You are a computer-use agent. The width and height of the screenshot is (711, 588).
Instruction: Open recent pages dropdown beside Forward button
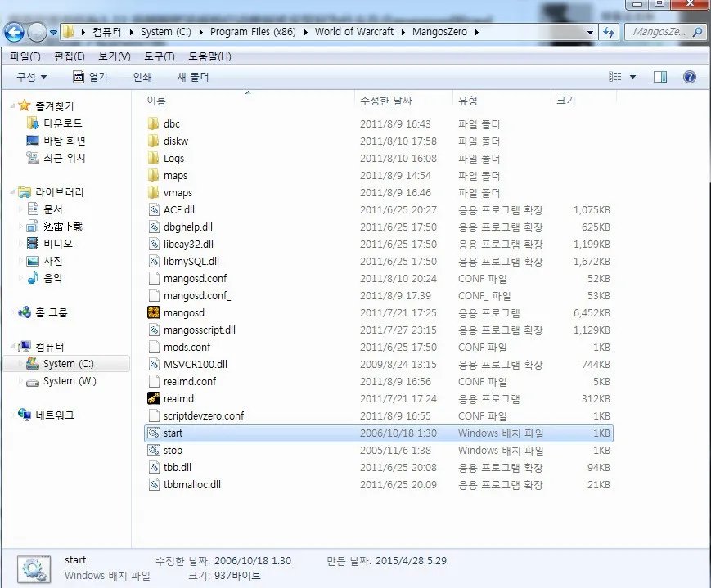pos(53,33)
